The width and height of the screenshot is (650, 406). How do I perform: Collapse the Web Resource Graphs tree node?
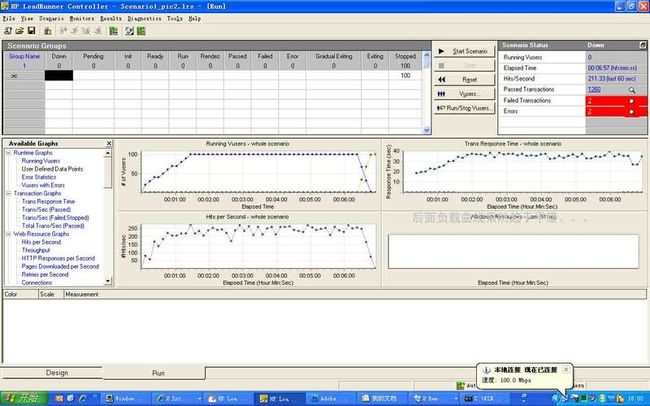pos(8,234)
